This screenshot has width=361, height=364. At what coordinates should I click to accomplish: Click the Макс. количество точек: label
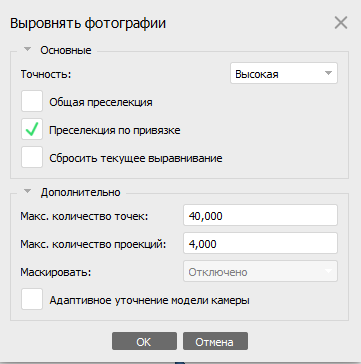[84, 216]
